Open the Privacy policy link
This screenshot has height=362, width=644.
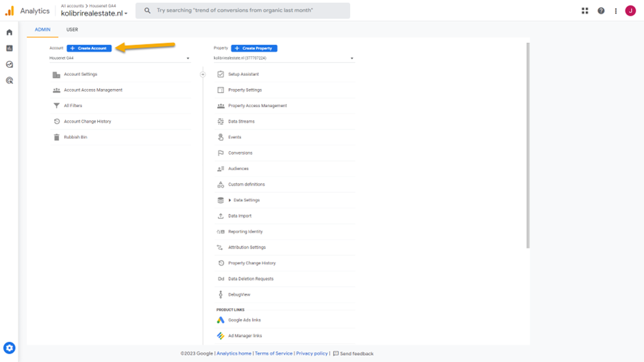coord(312,353)
